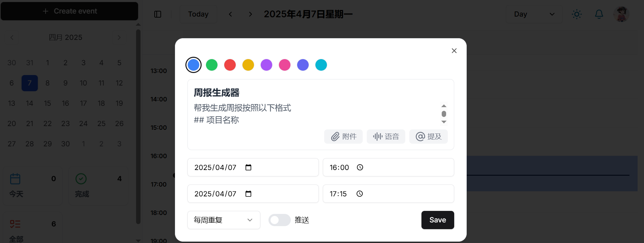Open end date calendar picker icon
Image resolution: width=644 pixels, height=243 pixels.
click(x=248, y=194)
